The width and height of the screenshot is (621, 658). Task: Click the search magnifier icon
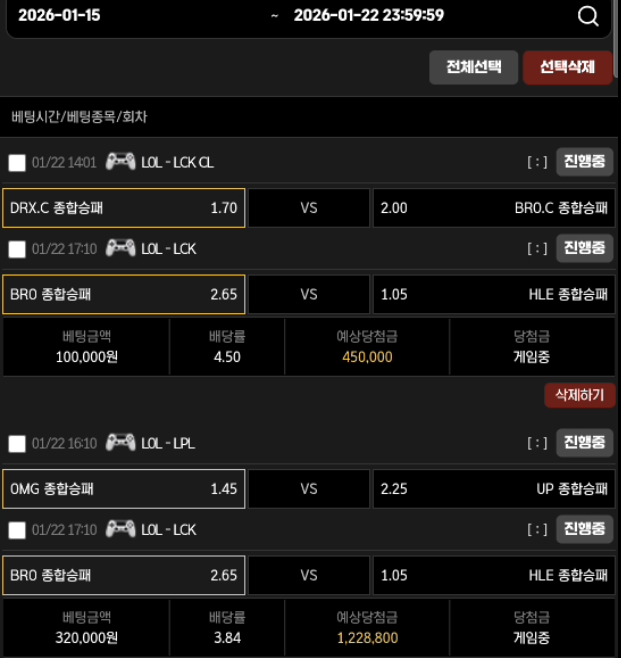[x=588, y=16]
